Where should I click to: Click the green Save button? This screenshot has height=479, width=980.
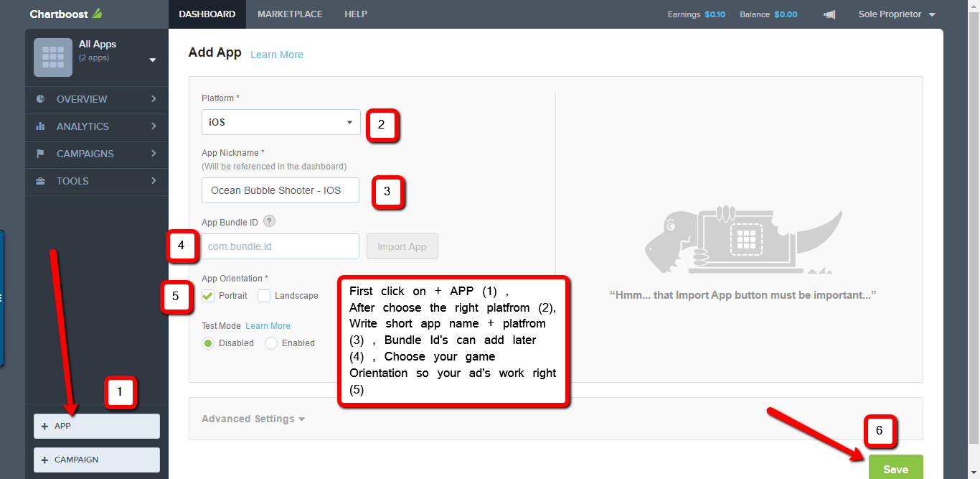(x=895, y=467)
